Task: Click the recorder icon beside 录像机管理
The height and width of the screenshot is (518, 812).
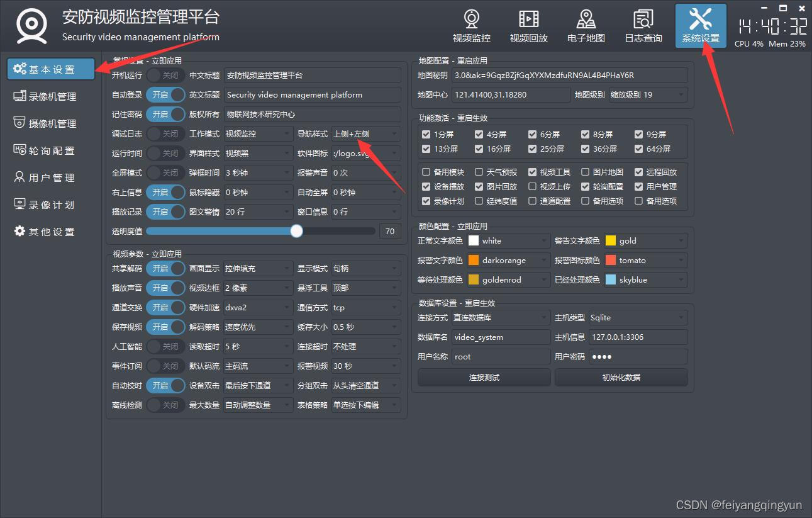Action: (19, 96)
